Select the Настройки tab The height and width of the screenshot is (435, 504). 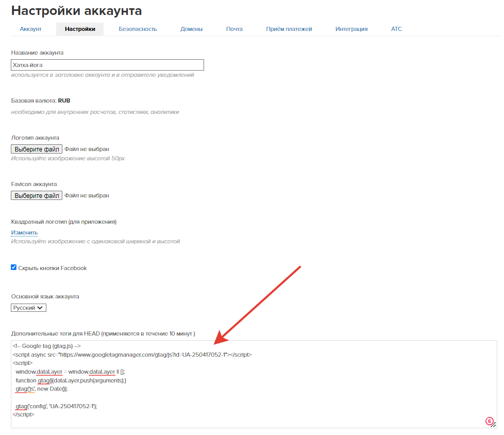(80, 29)
